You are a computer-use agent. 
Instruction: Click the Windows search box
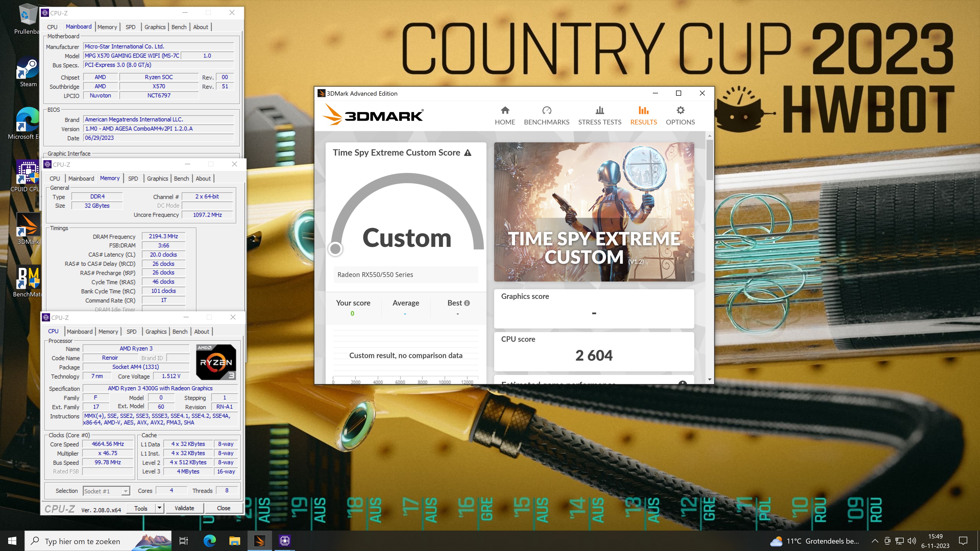pyautogui.click(x=98, y=541)
